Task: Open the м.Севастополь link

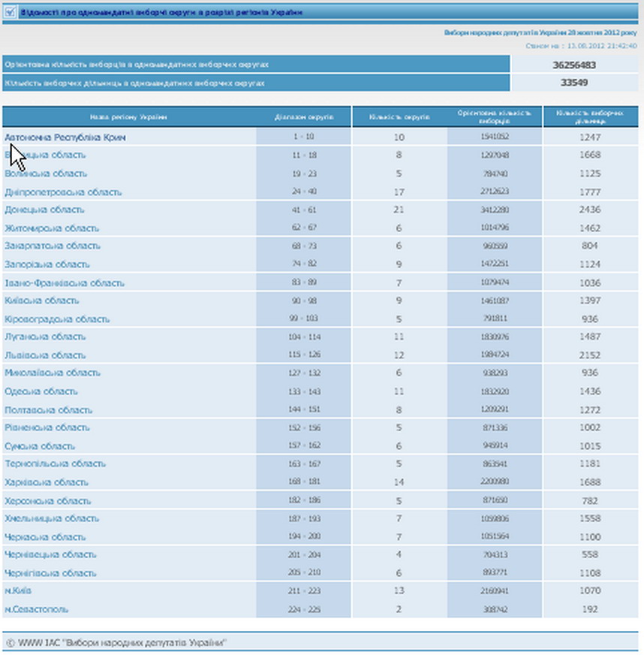Action: coord(36,609)
